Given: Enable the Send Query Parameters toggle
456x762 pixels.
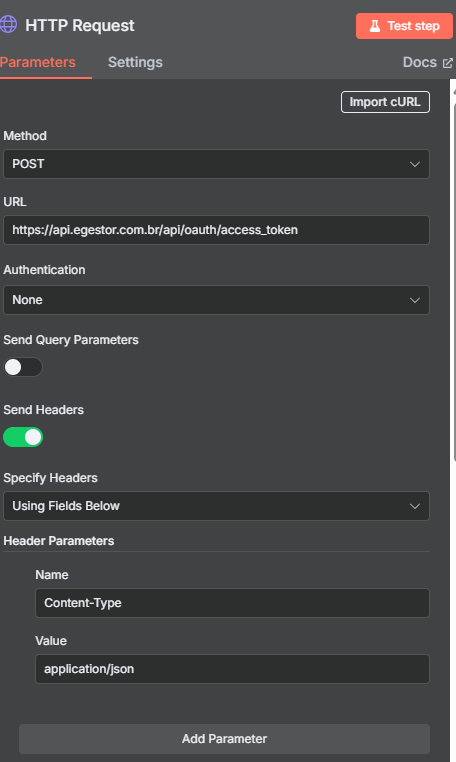Looking at the screenshot, I should pos(23,367).
